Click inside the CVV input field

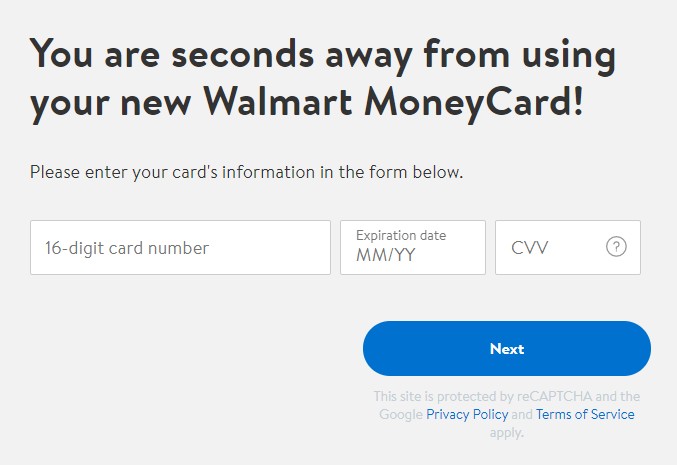pos(568,247)
